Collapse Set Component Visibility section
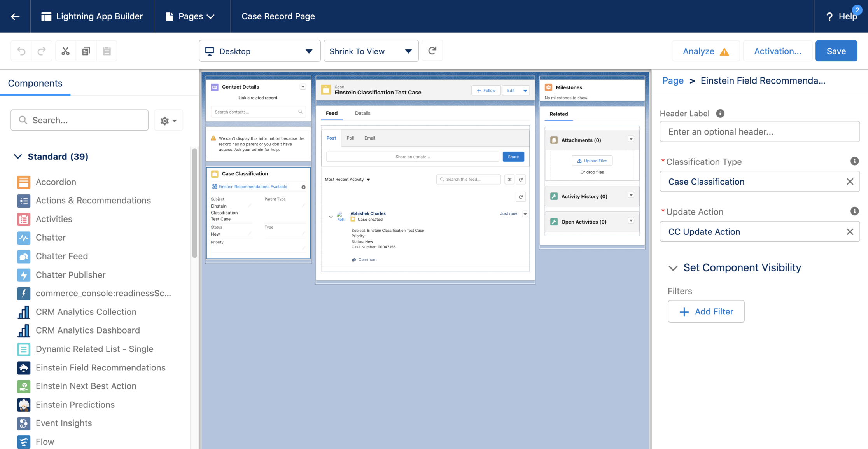Viewport: 868px width, 449px height. click(673, 268)
